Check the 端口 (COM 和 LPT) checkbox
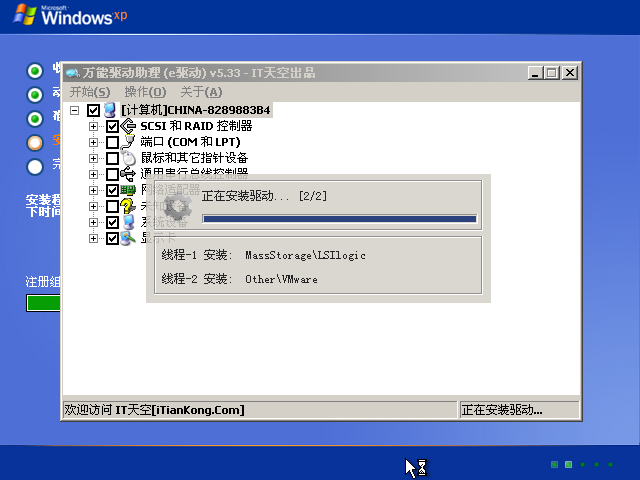The height and width of the screenshot is (480, 640). coord(112,142)
